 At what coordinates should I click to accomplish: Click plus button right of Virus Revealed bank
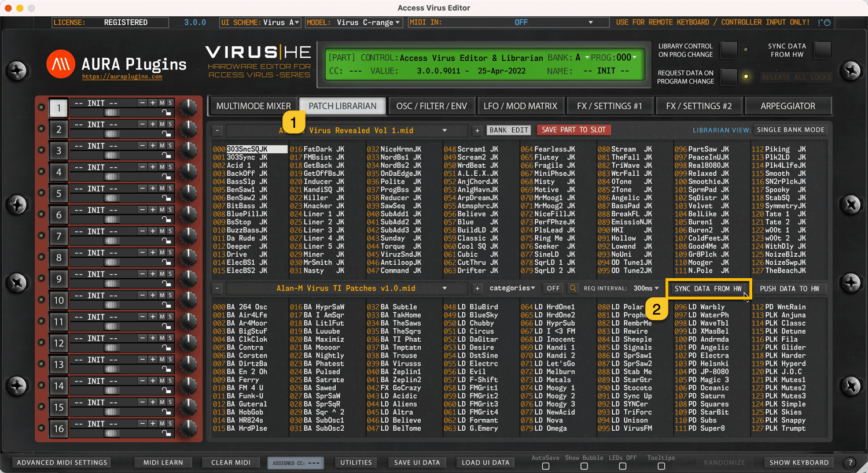[x=477, y=131]
